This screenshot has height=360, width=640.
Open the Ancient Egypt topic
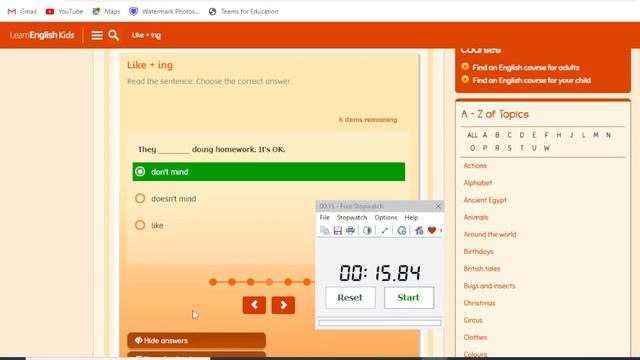tap(485, 200)
